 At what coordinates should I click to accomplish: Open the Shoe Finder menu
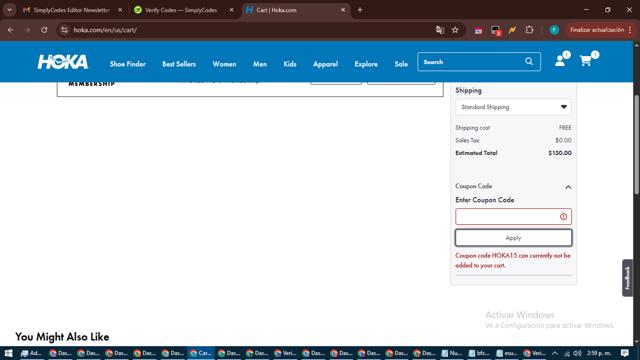(x=127, y=64)
